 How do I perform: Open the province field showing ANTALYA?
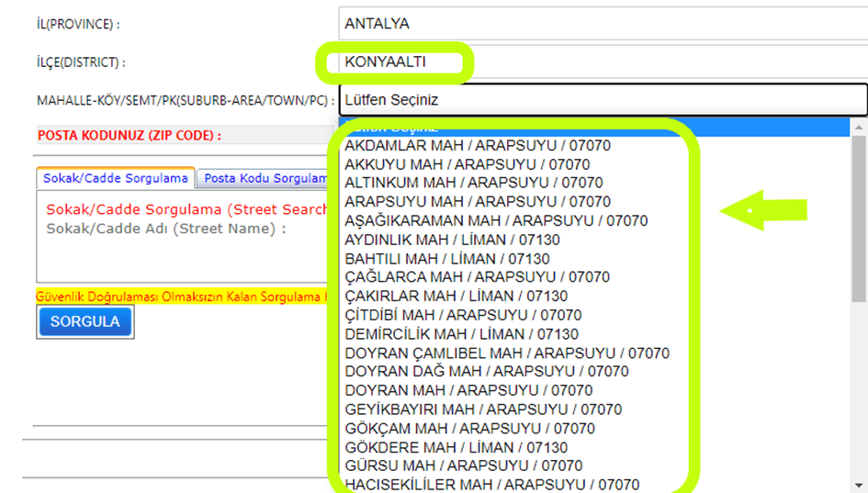pos(602,23)
